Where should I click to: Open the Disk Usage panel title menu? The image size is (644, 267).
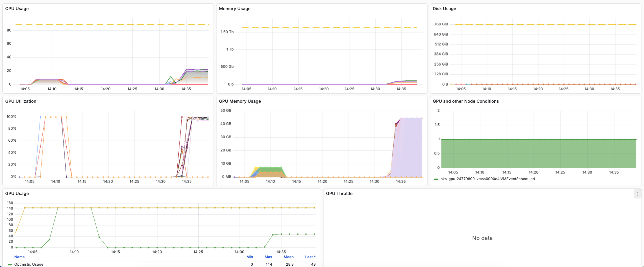(444, 9)
